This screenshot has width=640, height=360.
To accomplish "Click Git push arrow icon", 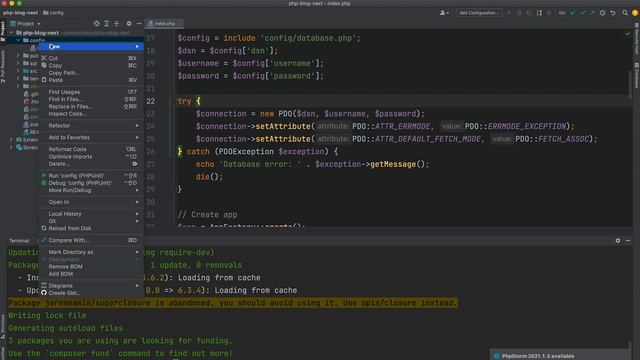I will 593,13.
